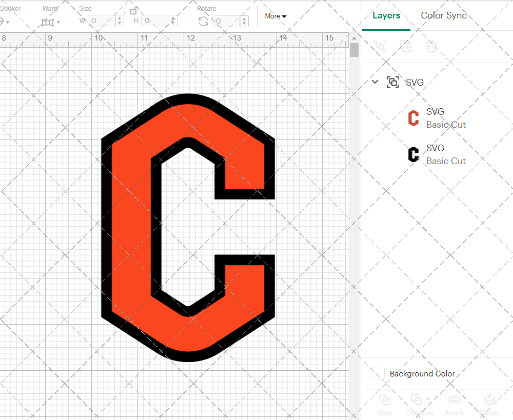Open the More dropdown

[x=275, y=16]
